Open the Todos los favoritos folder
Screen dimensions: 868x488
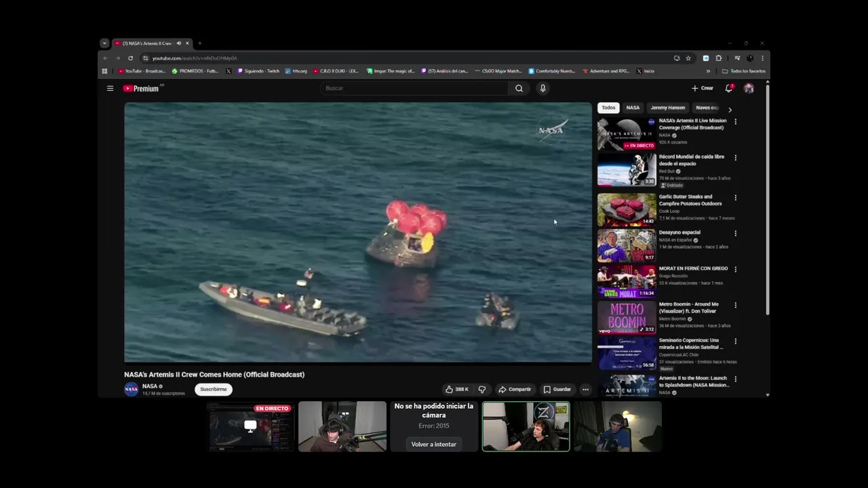pos(744,71)
